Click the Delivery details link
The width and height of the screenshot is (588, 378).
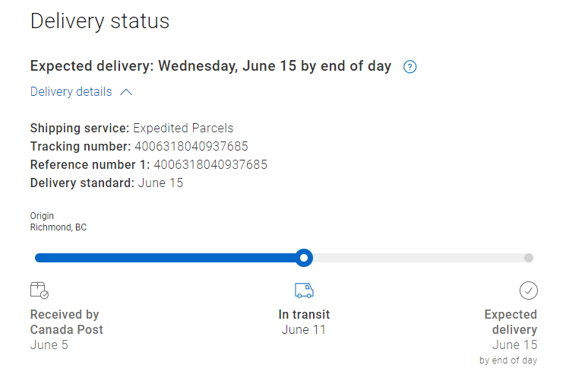click(x=71, y=92)
